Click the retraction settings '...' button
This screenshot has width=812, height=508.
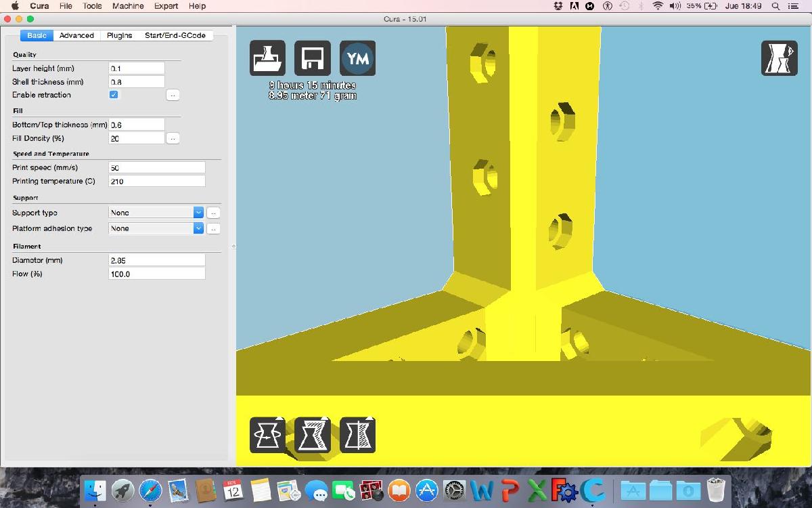[173, 95]
